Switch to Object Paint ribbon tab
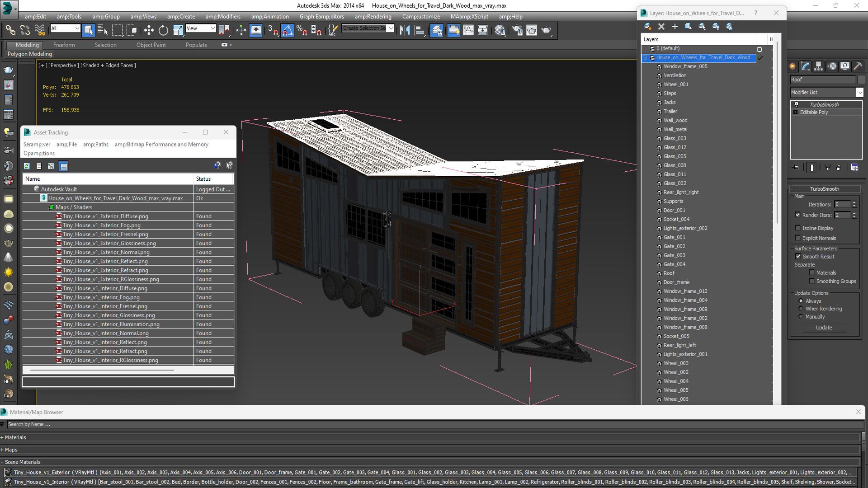The height and width of the screenshot is (488, 868). pos(151,45)
